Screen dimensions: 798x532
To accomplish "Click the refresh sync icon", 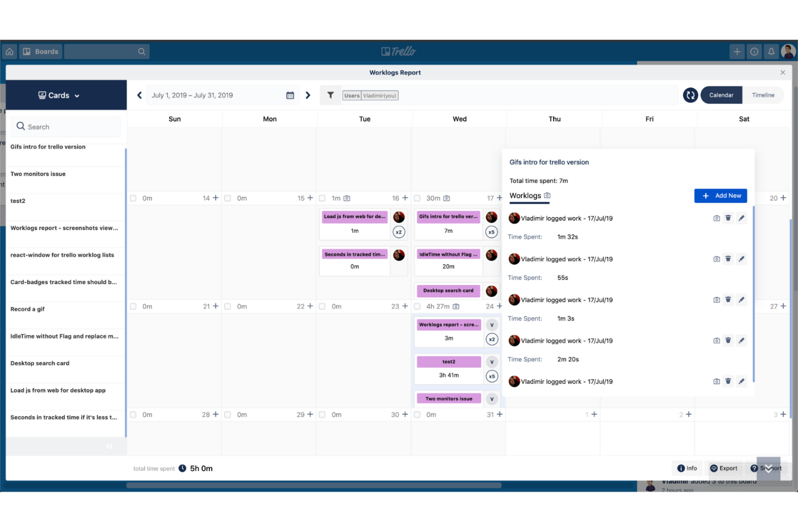I will pyautogui.click(x=691, y=95).
